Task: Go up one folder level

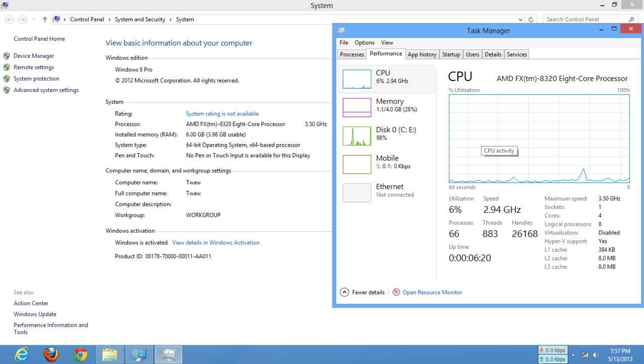Action: tap(45, 20)
